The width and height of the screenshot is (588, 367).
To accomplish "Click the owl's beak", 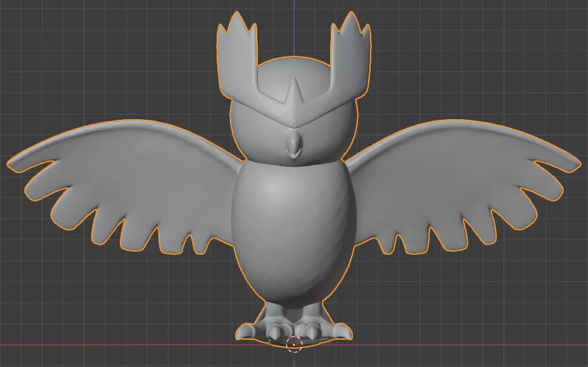I will pos(293,145).
